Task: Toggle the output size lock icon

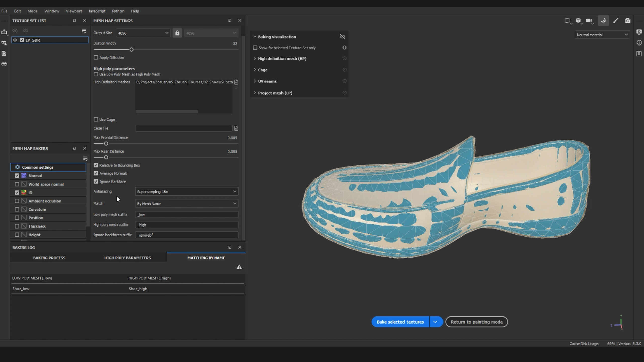Action: coord(177,33)
